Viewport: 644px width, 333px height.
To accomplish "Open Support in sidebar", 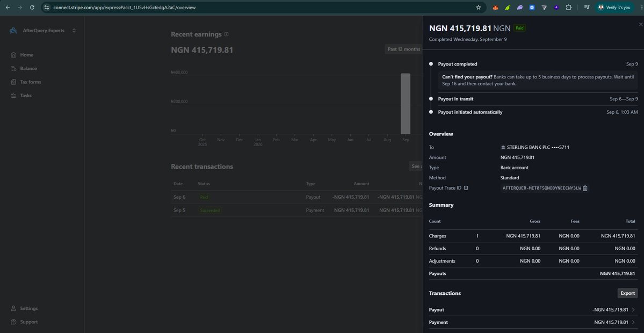I will point(29,322).
